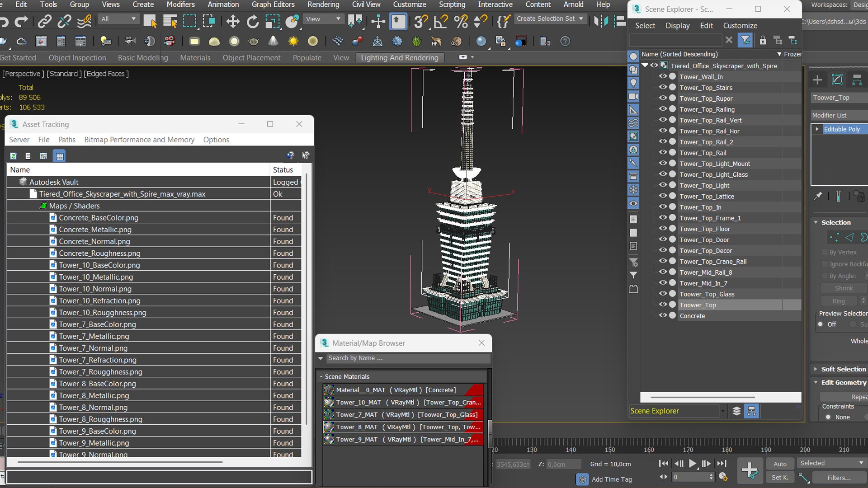Click the Set Key large plus button
The image size is (868, 488).
[750, 470]
